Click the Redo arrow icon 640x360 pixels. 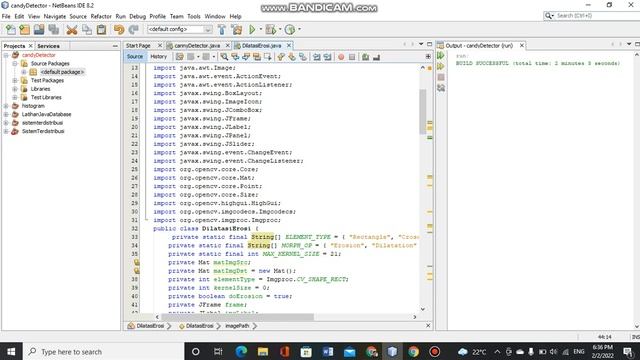tap(133, 29)
